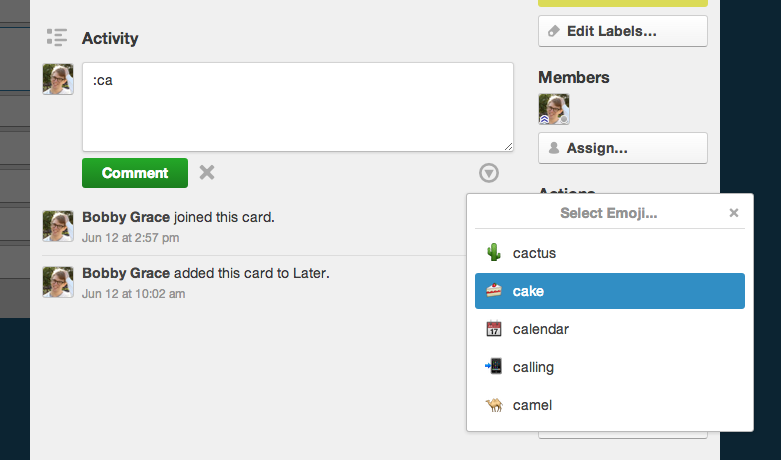Image resolution: width=781 pixels, height=460 pixels.
Task: Submit with the green Comment button
Action: coord(135,173)
